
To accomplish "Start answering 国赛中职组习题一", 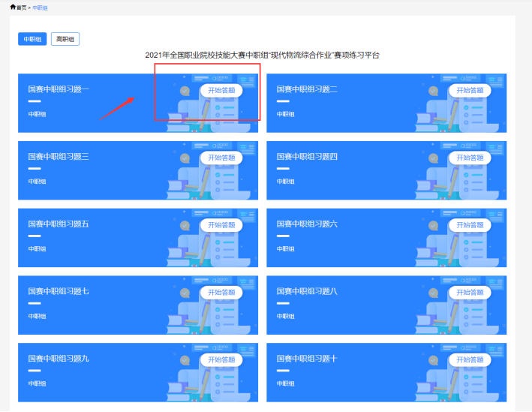I will [x=221, y=90].
